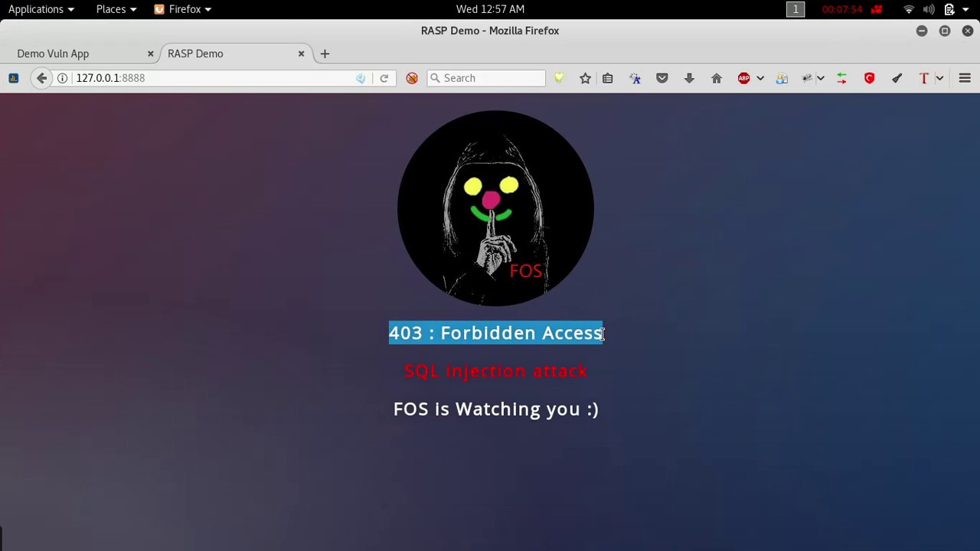Click workspace indicator 1
Viewport: 980px width, 551px height.
(x=795, y=9)
